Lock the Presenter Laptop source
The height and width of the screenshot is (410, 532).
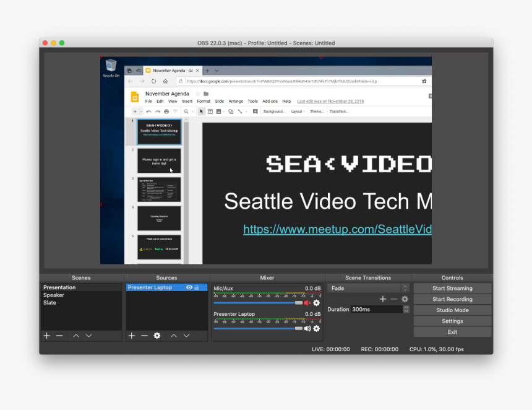tap(197, 287)
